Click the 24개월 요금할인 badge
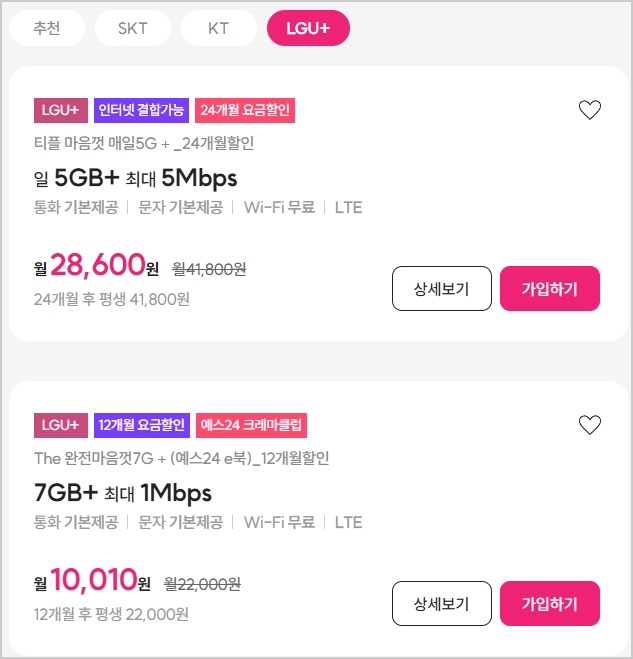633x659 pixels. pyautogui.click(x=245, y=110)
